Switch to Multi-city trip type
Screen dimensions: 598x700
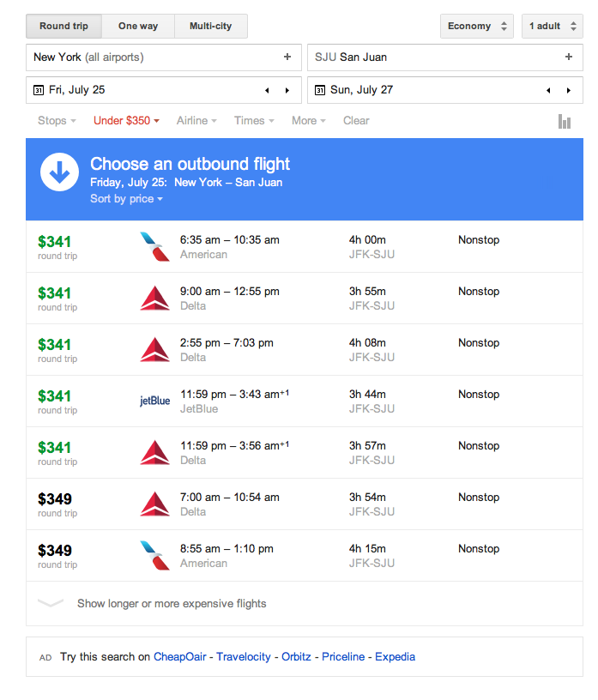(x=210, y=27)
